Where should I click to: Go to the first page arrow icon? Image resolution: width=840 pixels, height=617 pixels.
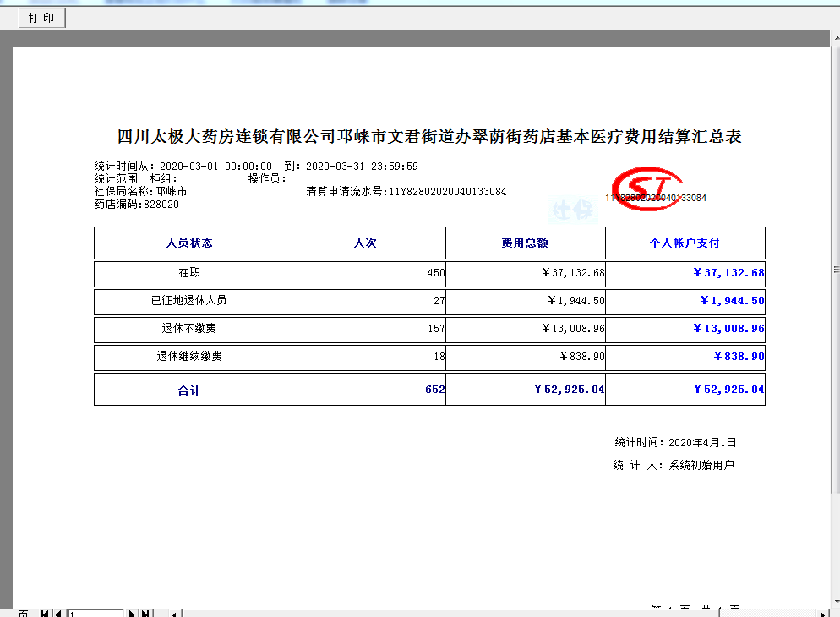pos(45,614)
